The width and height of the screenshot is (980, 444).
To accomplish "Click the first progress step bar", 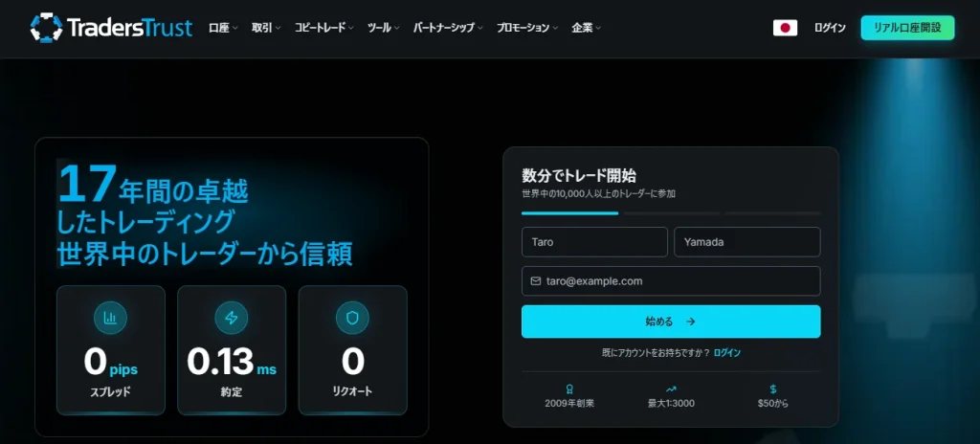I will click(x=570, y=213).
